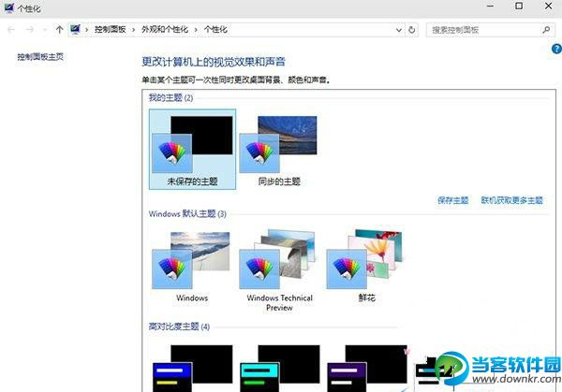The width and height of the screenshot is (562, 392).
Task: Close the 个性化 window
Action: pyautogui.click(x=548, y=7)
